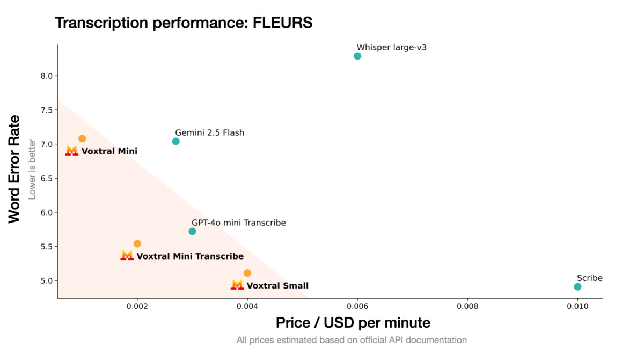
Task: Click the Gemini 2.5 Flash teal dot
Action: (x=175, y=141)
